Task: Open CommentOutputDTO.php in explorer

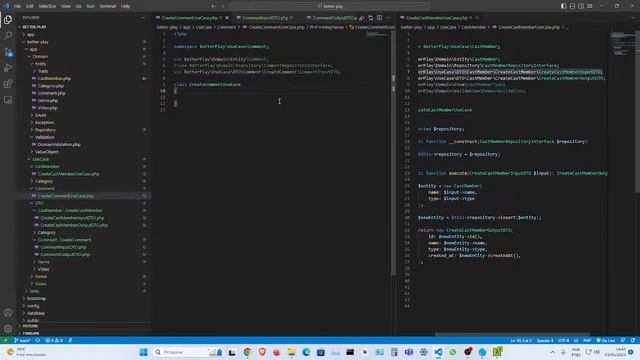Action: (65, 254)
